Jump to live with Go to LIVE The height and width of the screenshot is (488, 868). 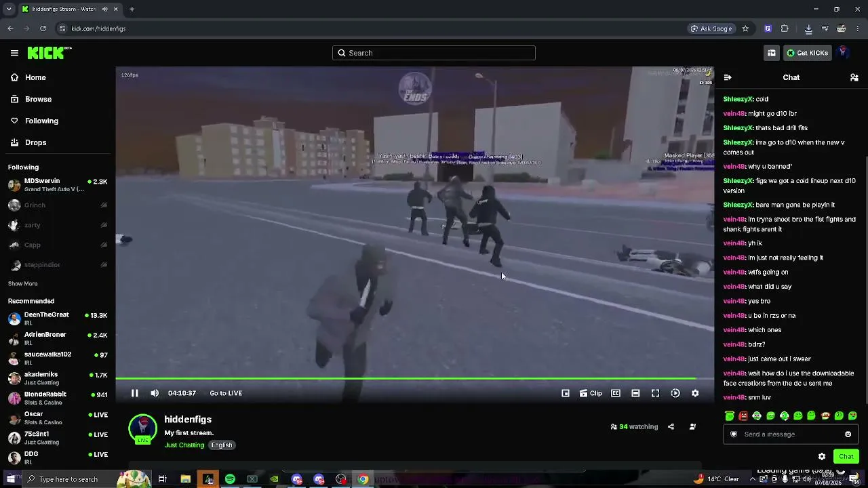tap(226, 393)
